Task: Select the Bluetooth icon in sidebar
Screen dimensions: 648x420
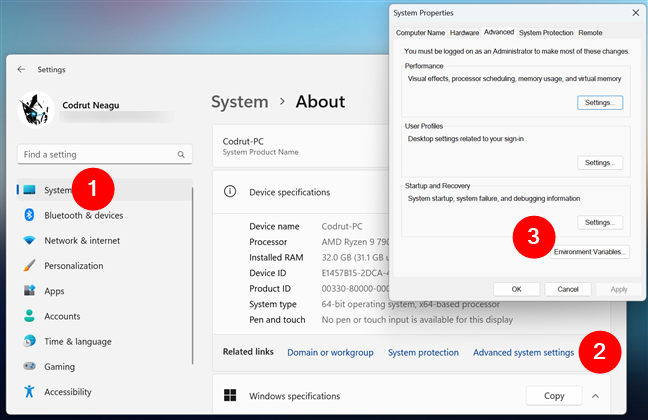Action: (x=29, y=215)
